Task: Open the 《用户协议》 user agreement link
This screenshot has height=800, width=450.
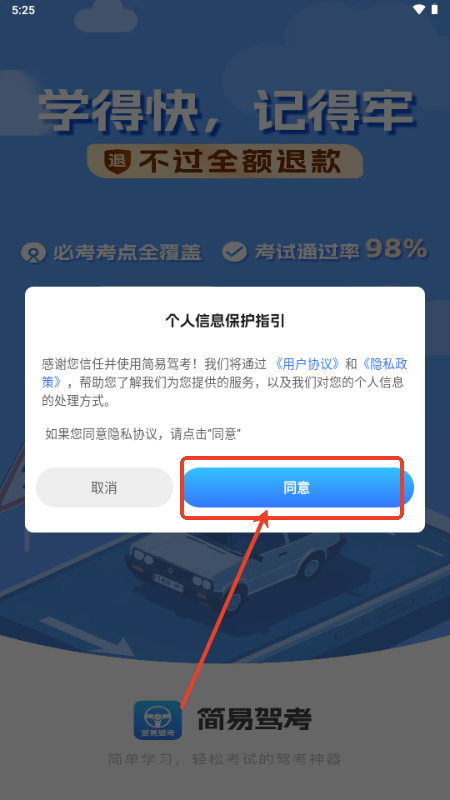Action: pos(307,364)
